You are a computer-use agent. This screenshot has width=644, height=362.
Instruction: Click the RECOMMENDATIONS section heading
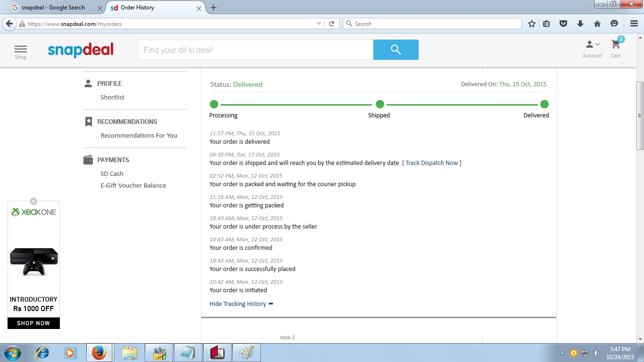pyautogui.click(x=127, y=122)
